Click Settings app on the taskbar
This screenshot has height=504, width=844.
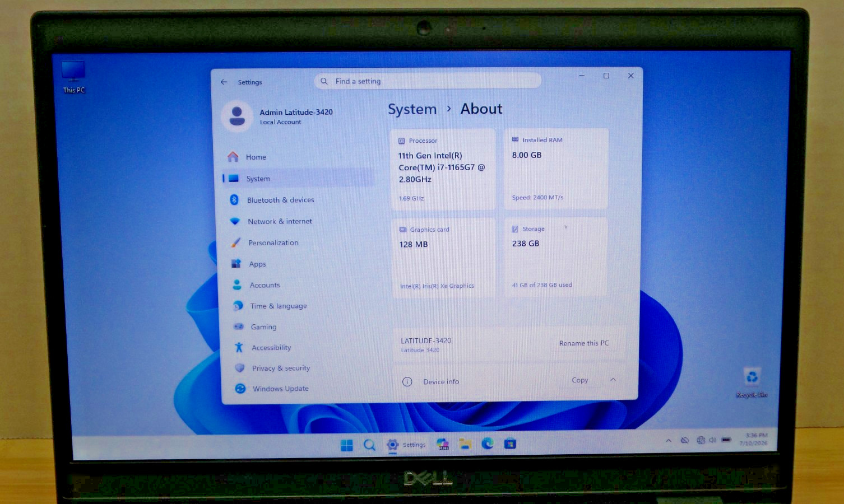(406, 445)
